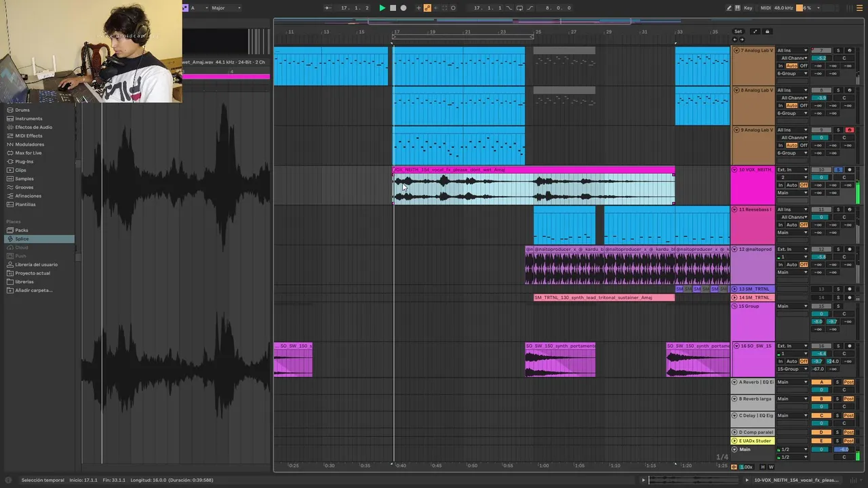Screen dimensions: 868x488
Task: Toggle track 8 activator button
Action: click(821, 90)
